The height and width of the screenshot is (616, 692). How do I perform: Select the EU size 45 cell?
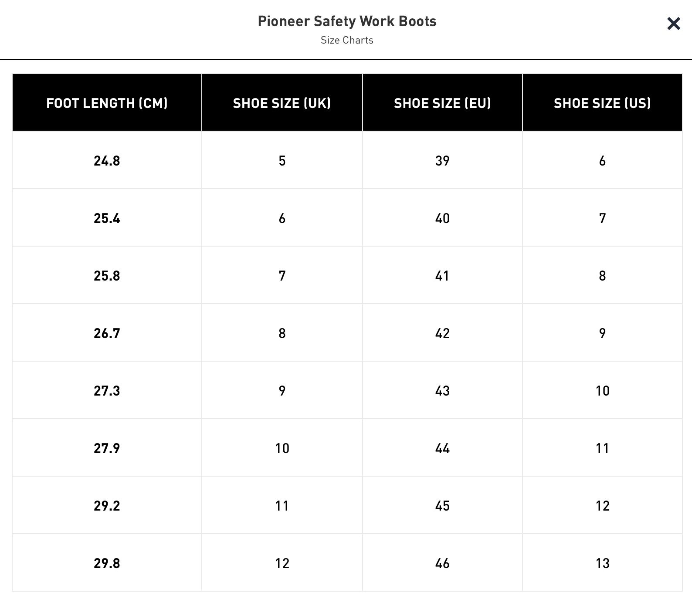tap(442, 506)
